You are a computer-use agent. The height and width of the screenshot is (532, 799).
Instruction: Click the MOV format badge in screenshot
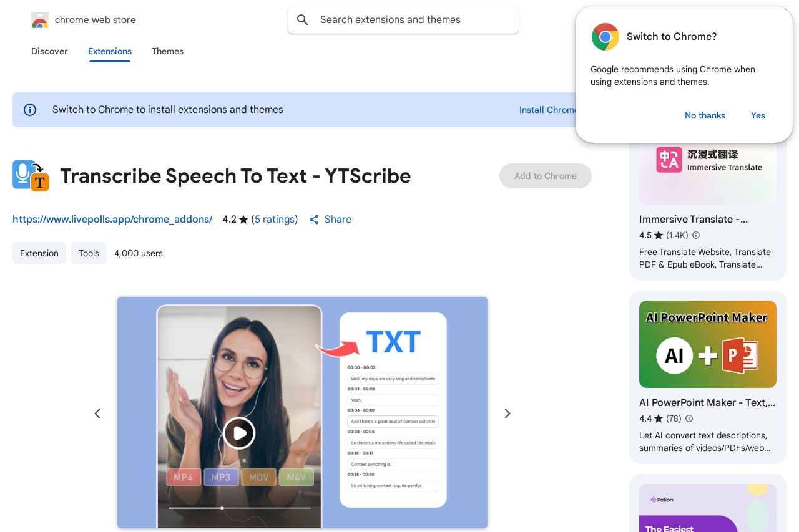(x=258, y=478)
